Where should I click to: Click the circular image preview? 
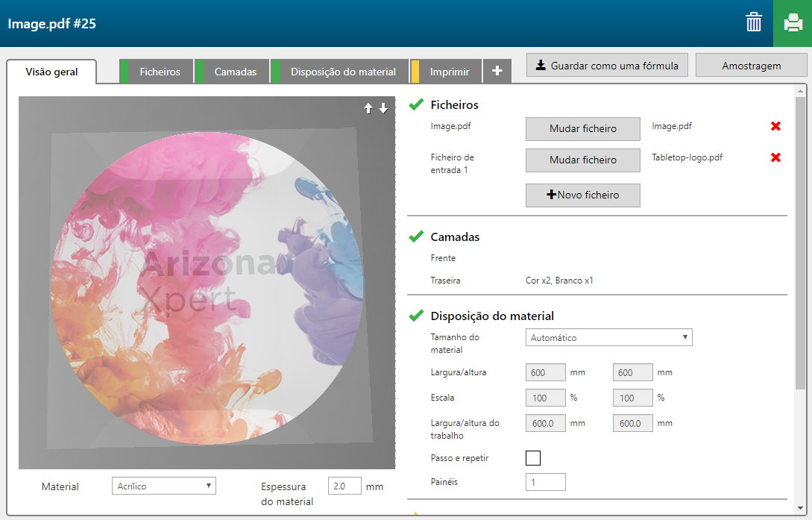[207, 287]
